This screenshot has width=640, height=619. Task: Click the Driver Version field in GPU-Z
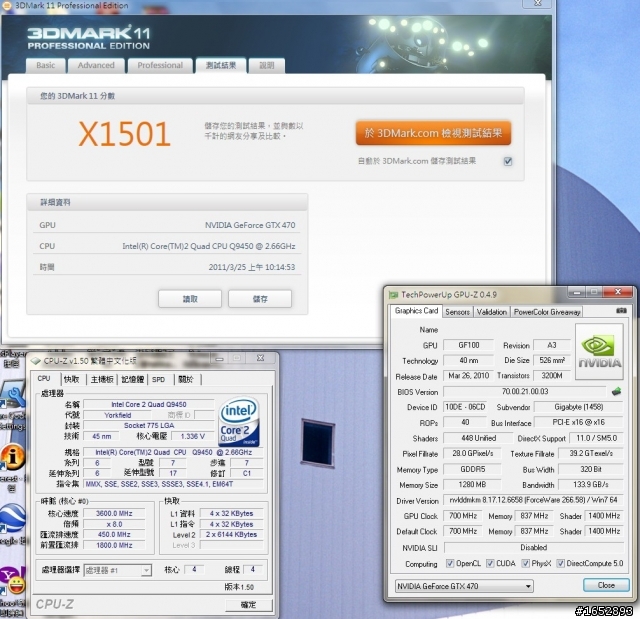(533, 500)
